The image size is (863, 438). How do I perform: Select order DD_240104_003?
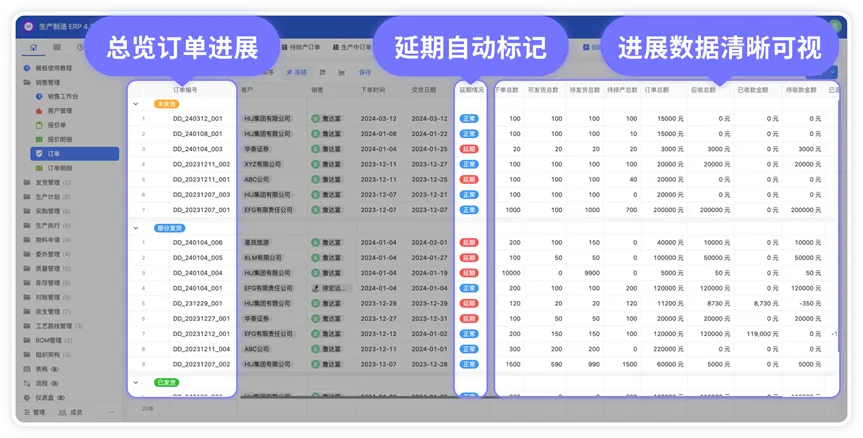point(198,149)
